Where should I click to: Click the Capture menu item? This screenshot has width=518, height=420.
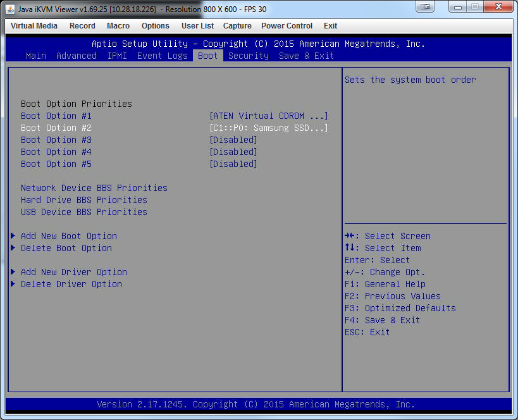[x=237, y=26]
